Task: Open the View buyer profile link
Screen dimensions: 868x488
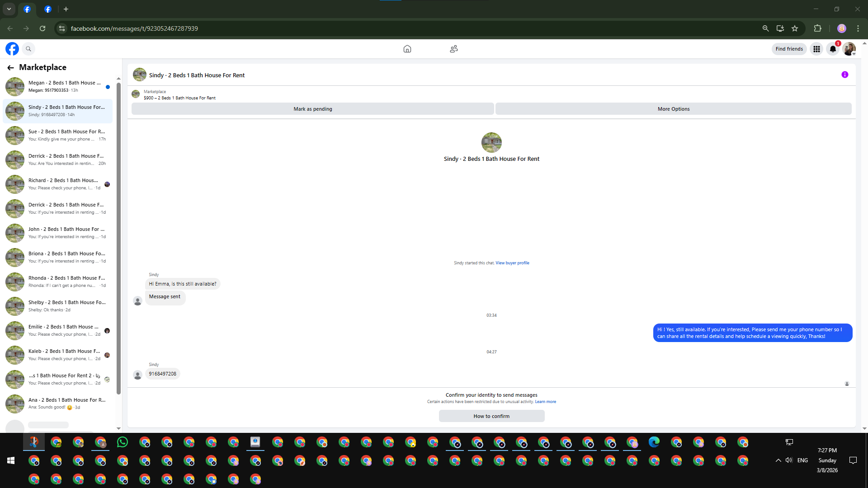Action: 512,263
